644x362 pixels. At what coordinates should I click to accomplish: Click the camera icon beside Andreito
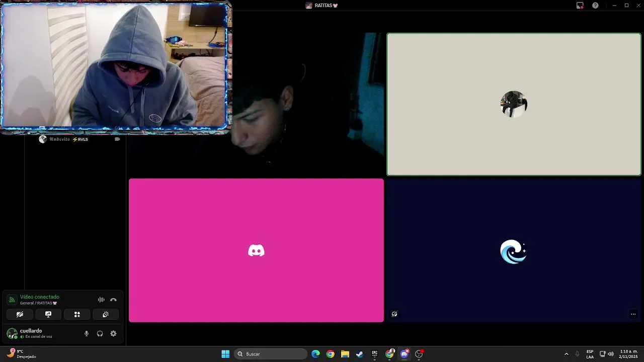click(117, 139)
